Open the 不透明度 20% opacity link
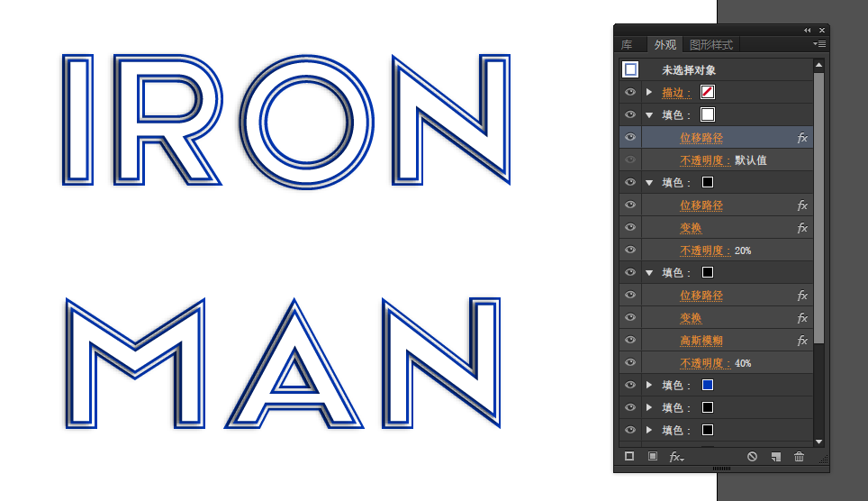The image size is (868, 501). pos(705,250)
